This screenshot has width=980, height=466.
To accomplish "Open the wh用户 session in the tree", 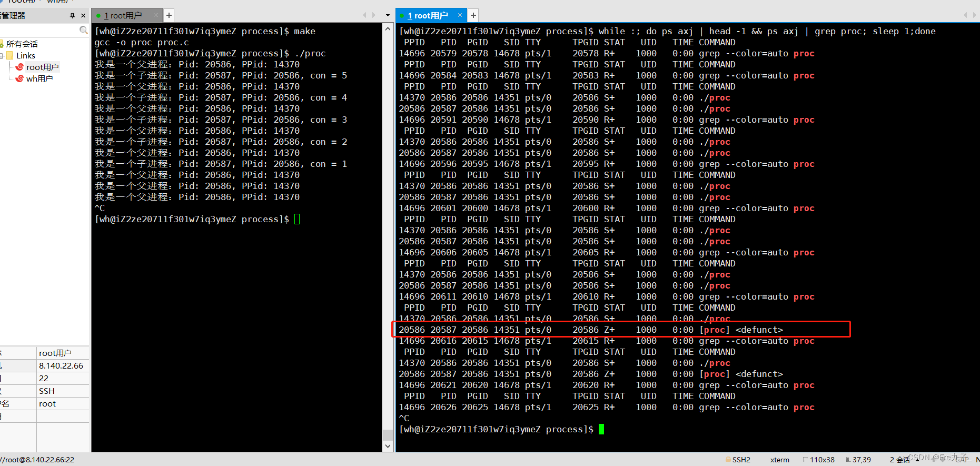I will point(39,78).
